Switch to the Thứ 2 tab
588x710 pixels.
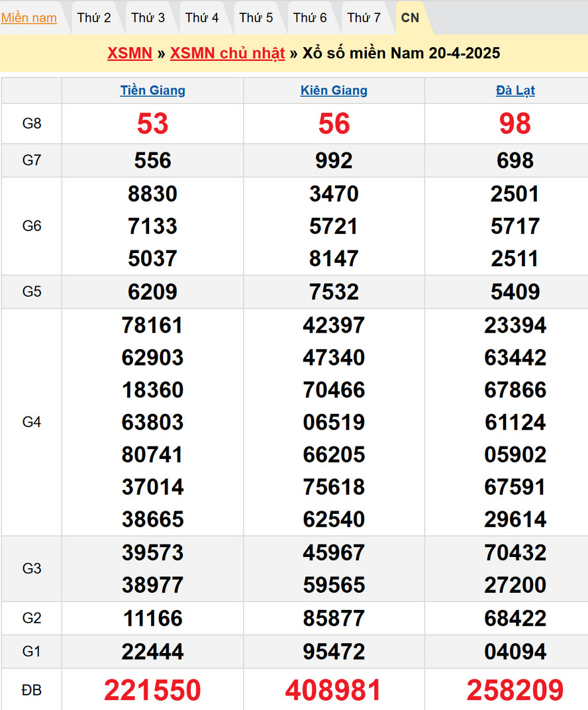point(94,18)
